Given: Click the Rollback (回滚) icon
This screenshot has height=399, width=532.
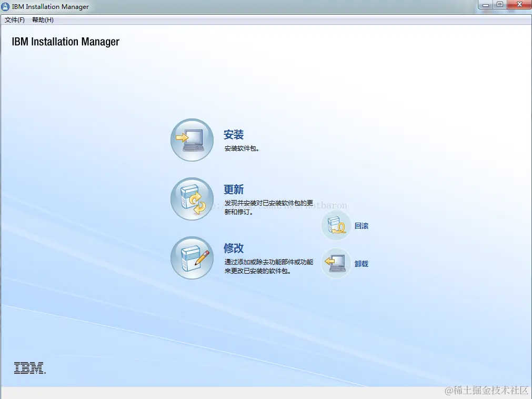Looking at the screenshot, I should click(x=336, y=226).
